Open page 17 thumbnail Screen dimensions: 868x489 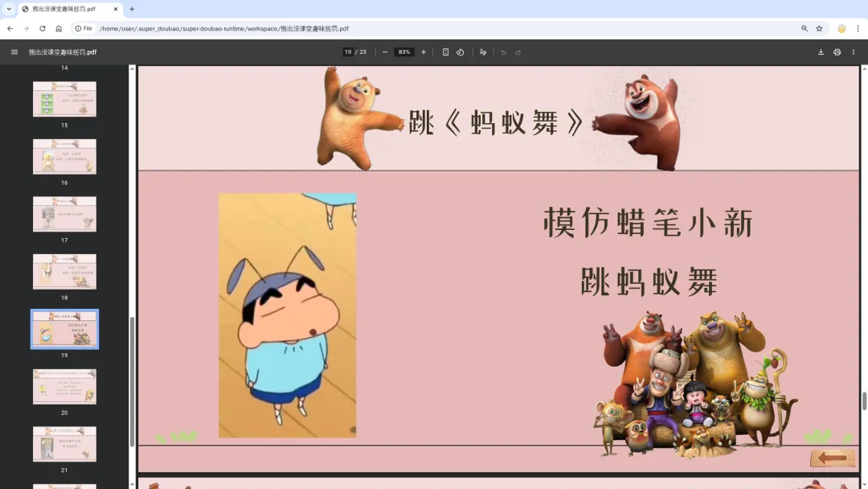point(64,214)
